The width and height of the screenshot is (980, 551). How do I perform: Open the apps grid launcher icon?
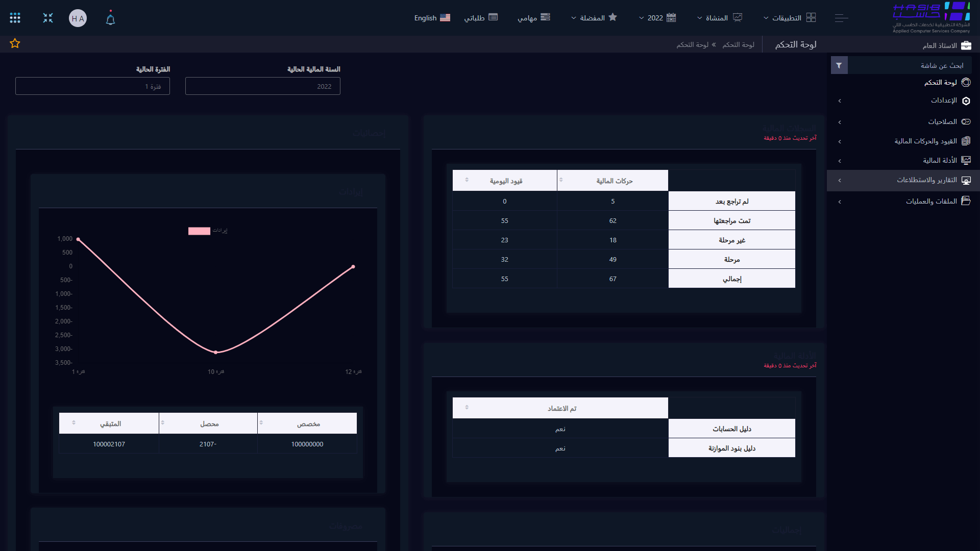click(x=15, y=18)
